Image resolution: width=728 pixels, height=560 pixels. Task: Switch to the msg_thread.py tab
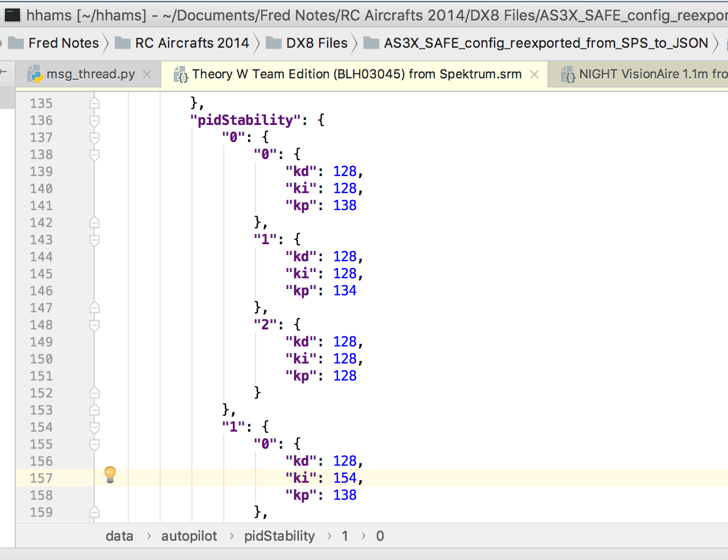(x=90, y=74)
